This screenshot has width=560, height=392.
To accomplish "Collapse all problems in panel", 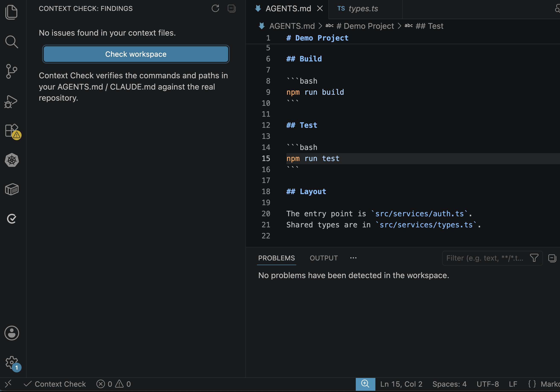I will [552, 258].
